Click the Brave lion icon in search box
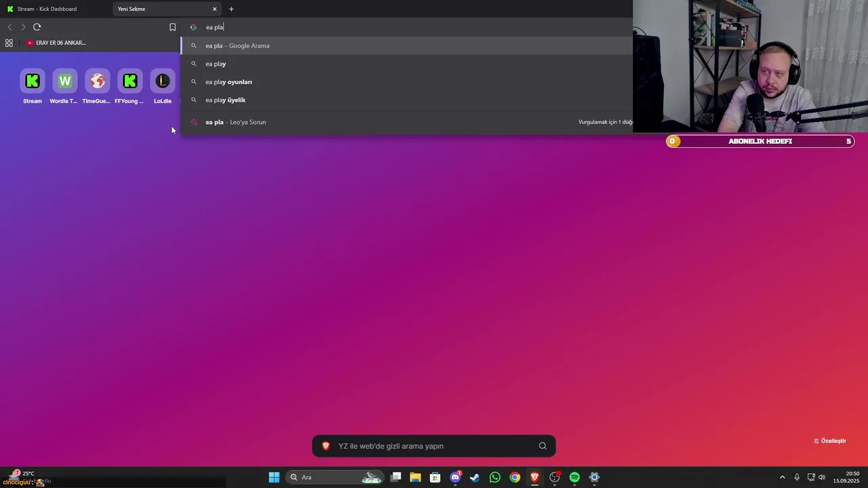This screenshot has width=868, height=488. point(325,446)
